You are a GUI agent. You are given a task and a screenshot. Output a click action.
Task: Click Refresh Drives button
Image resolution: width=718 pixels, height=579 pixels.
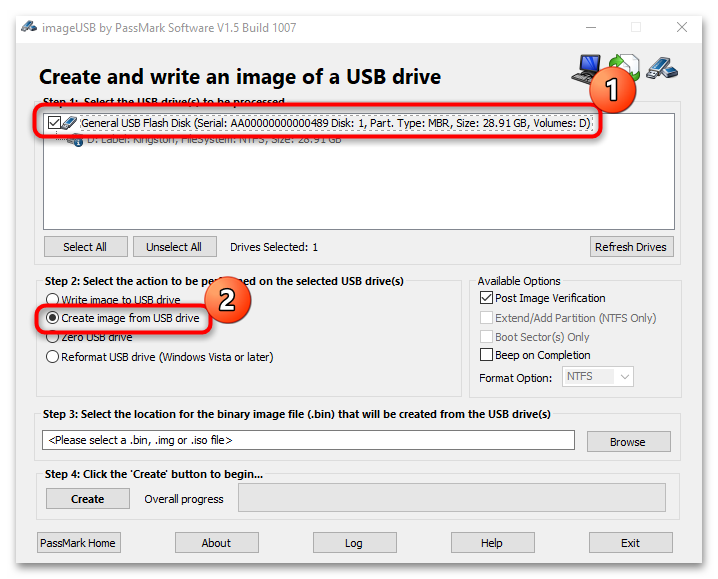(x=631, y=247)
